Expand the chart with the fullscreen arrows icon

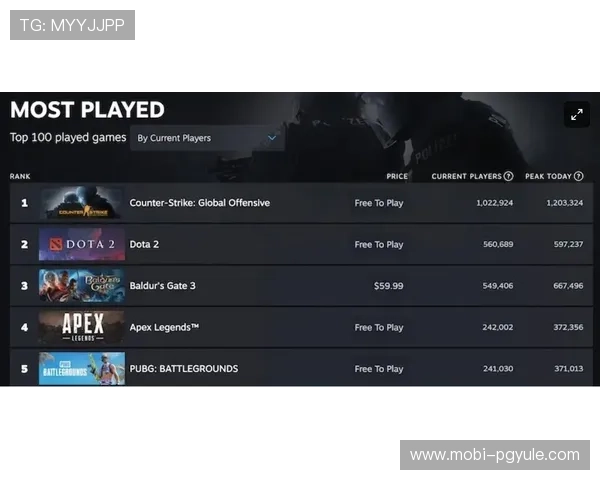[577, 114]
